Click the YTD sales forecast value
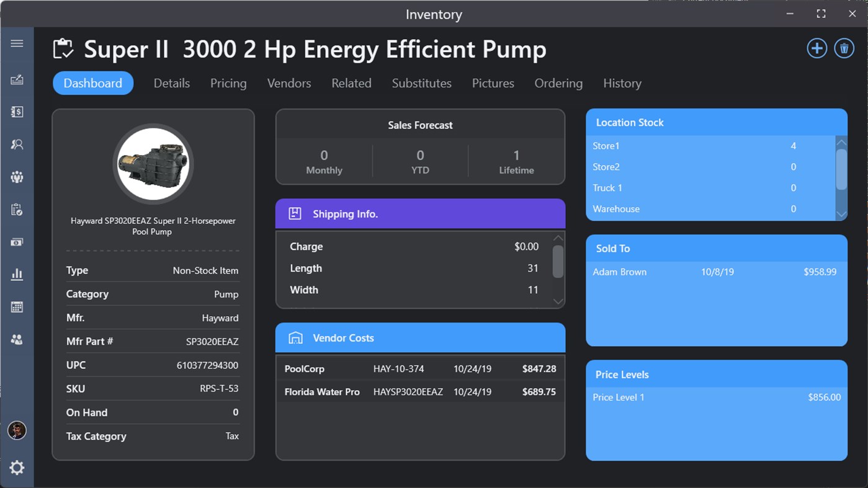Screen dimensions: 868x488 (x=420, y=155)
